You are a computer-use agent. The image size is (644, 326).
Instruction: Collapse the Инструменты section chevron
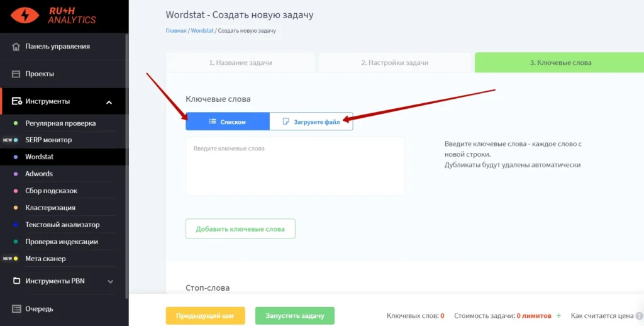(109, 102)
